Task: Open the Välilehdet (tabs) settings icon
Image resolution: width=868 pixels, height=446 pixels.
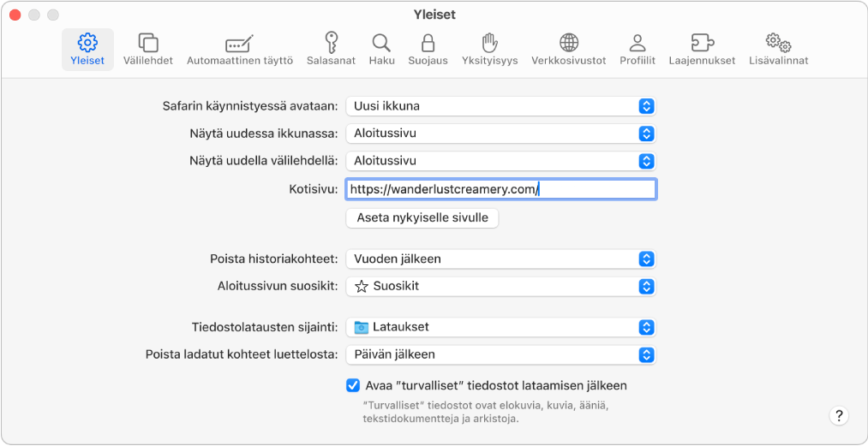Action: coord(147,42)
